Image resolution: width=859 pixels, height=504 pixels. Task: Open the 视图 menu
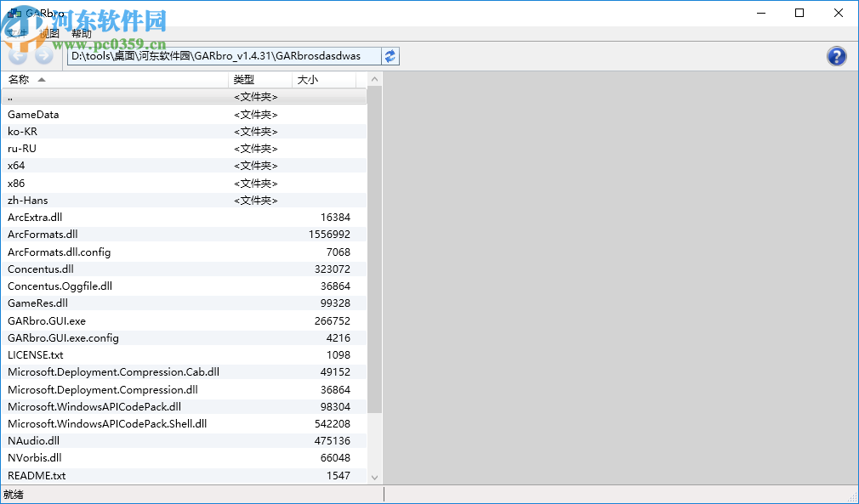[49, 33]
